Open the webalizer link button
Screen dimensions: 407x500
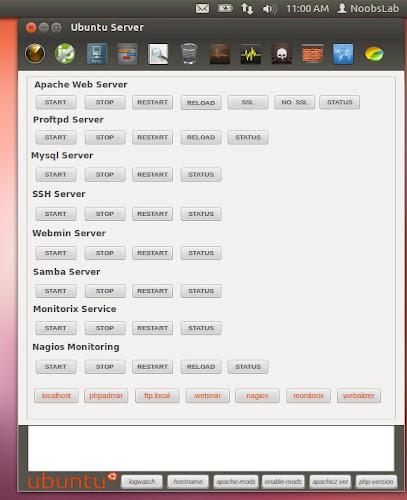[x=359, y=396]
